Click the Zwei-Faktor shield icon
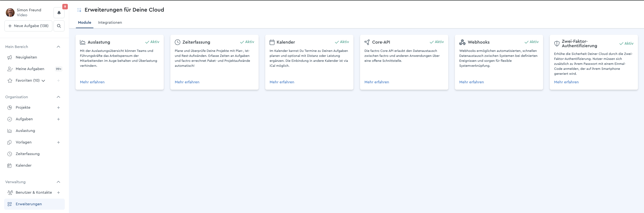 [557, 44]
